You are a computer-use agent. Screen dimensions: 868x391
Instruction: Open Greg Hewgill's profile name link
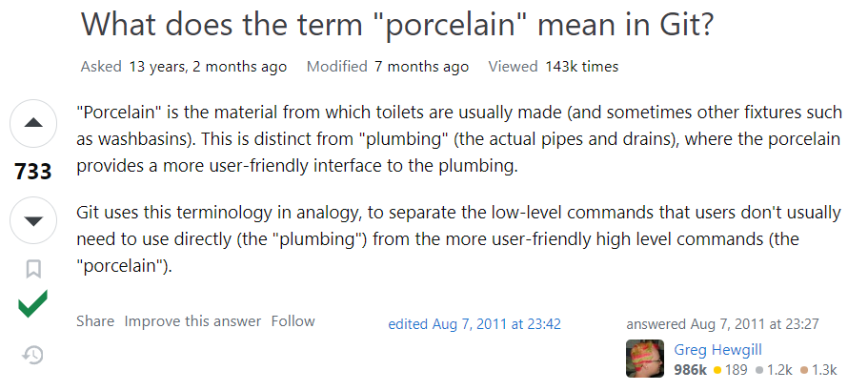point(717,349)
